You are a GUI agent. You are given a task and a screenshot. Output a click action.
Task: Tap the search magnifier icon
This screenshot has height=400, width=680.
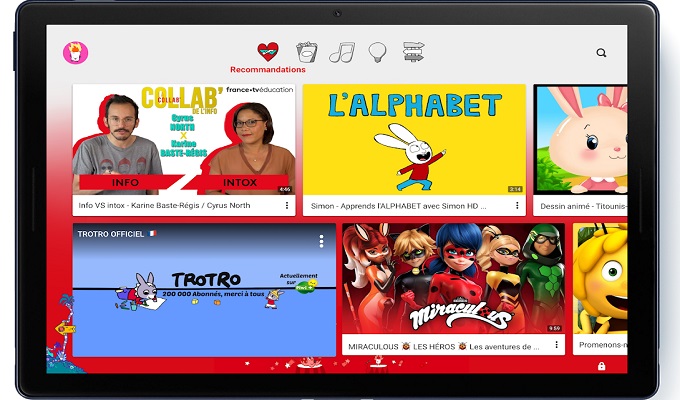click(601, 53)
